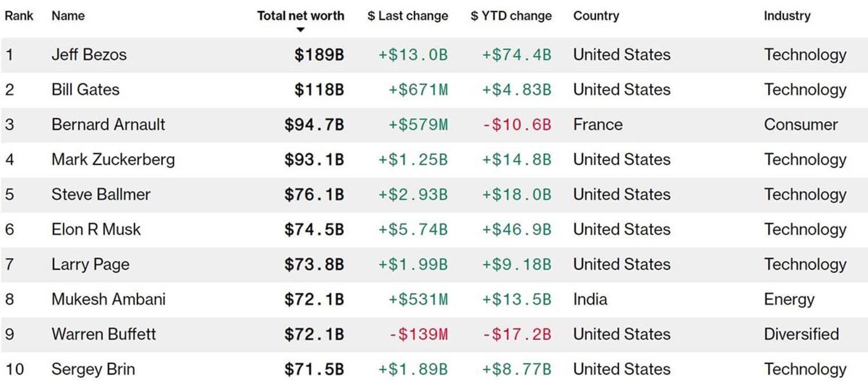This screenshot has width=868, height=385.
Task: Sort by Total net worth column
Action: [300, 16]
